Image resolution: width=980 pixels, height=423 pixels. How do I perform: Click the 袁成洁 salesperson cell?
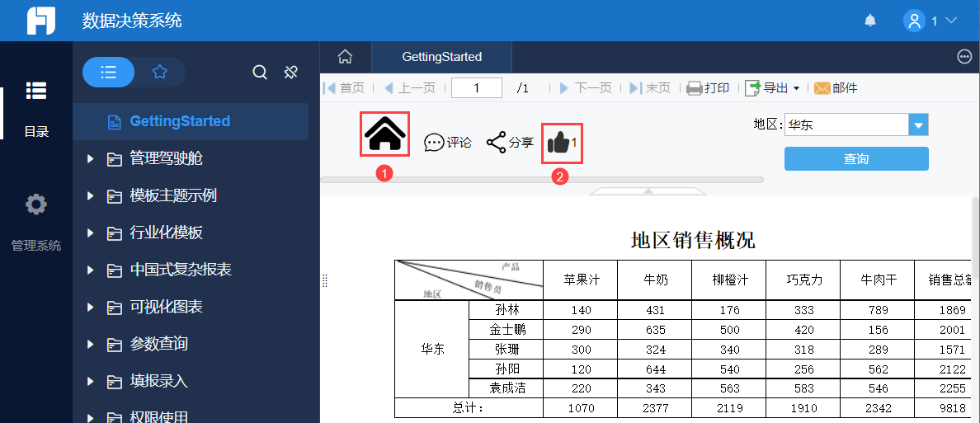pyautogui.click(x=506, y=388)
